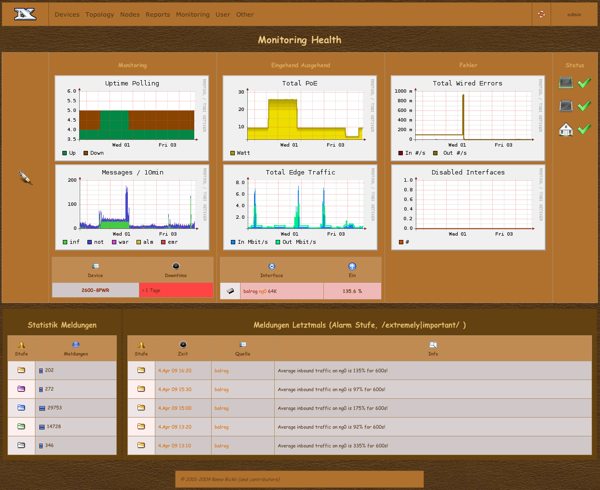Click the 202 messages count

[49, 370]
